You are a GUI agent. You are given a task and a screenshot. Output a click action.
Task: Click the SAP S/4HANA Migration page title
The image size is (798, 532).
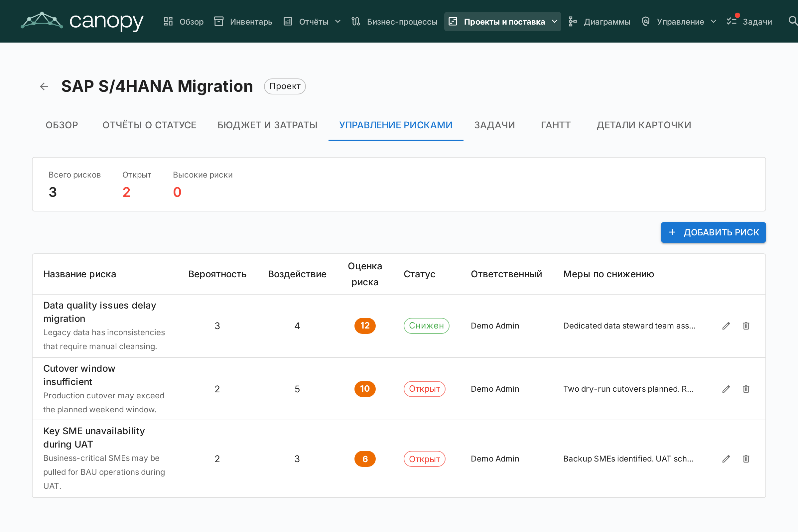[x=157, y=86]
